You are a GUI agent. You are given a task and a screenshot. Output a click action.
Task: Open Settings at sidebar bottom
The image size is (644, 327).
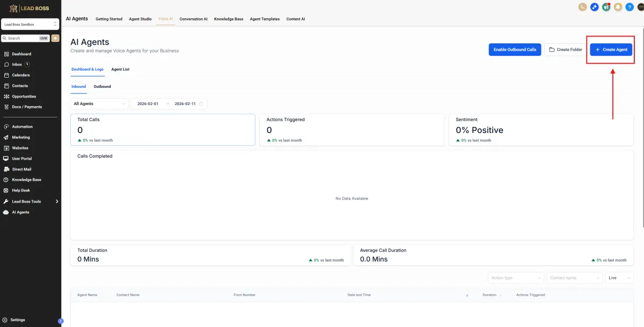17,320
